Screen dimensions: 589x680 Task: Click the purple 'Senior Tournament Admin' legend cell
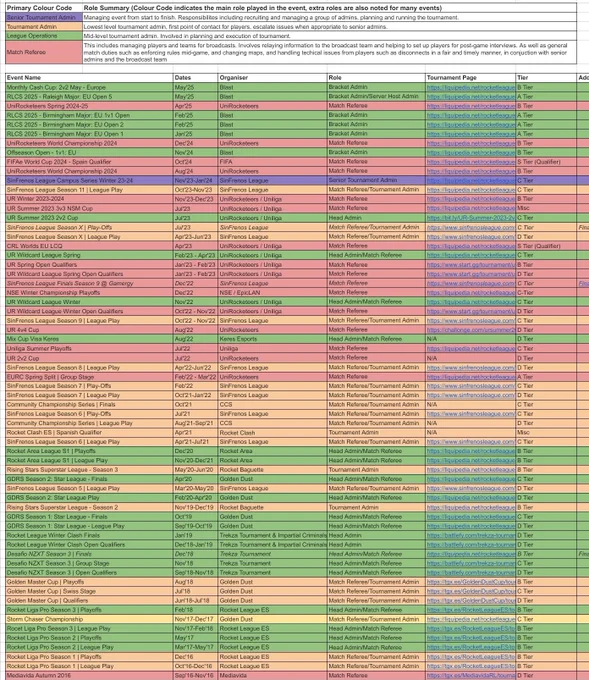(x=44, y=17)
